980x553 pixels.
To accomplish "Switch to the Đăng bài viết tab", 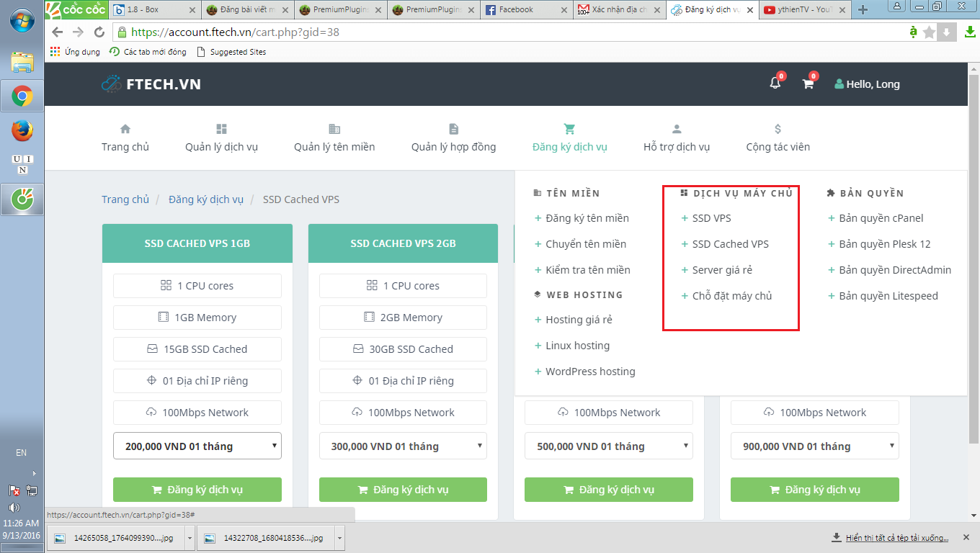I will [248, 10].
